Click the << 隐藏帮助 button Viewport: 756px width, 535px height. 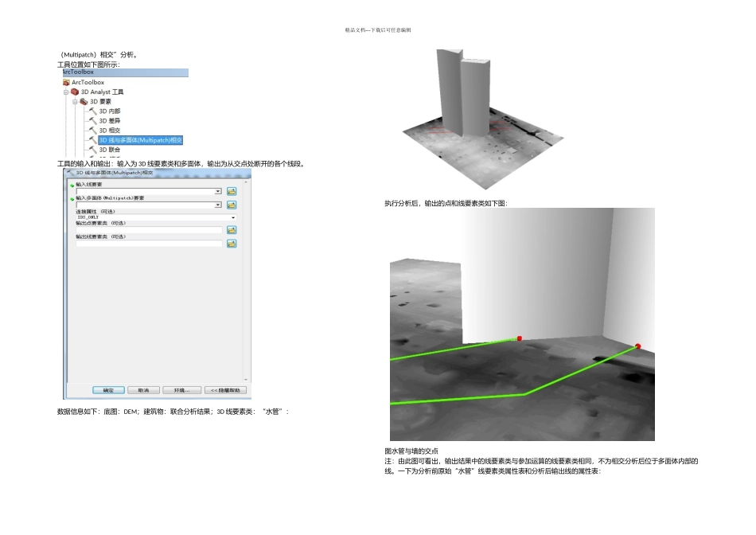(226, 390)
